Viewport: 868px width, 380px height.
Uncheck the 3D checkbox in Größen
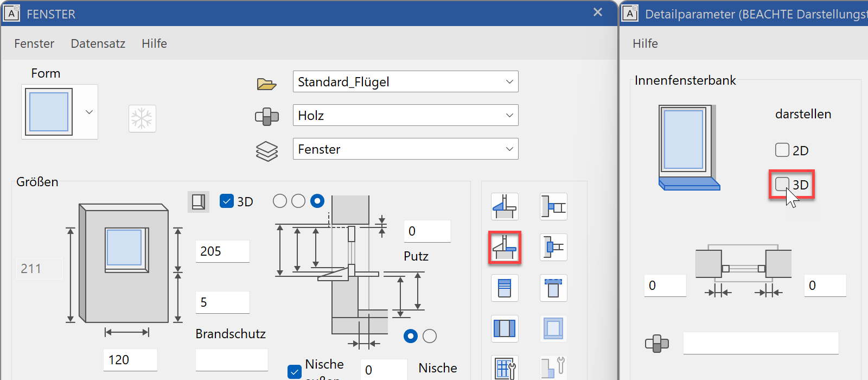click(227, 201)
